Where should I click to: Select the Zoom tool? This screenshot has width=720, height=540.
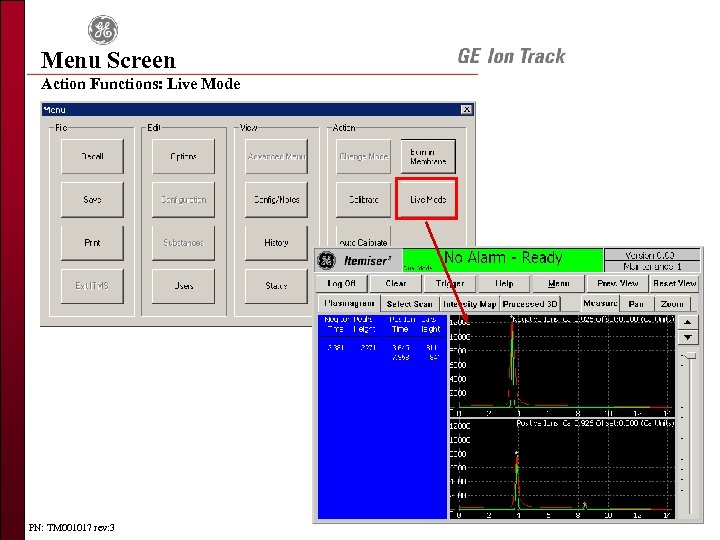[672, 304]
